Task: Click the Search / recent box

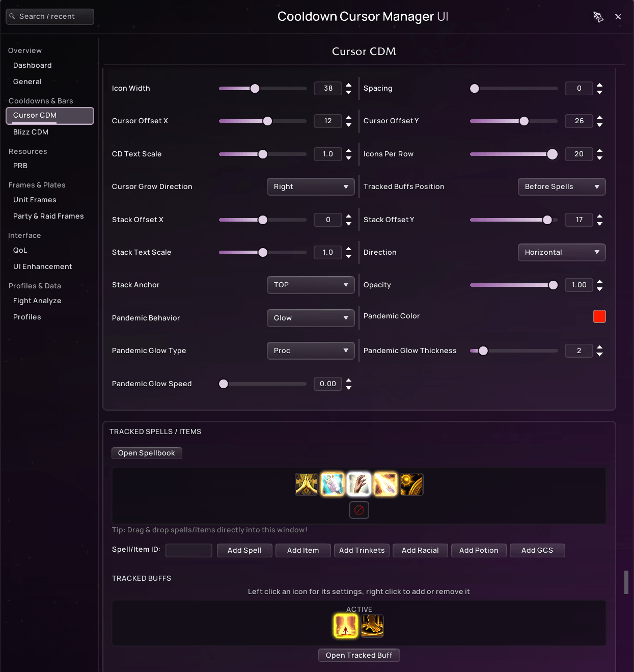Action: [x=50, y=16]
